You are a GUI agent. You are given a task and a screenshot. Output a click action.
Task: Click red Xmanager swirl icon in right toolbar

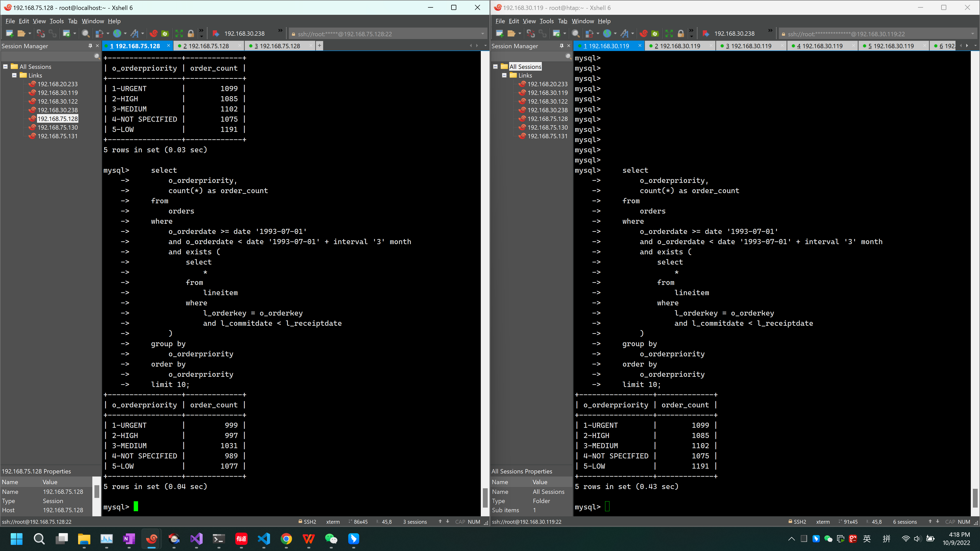(x=644, y=34)
